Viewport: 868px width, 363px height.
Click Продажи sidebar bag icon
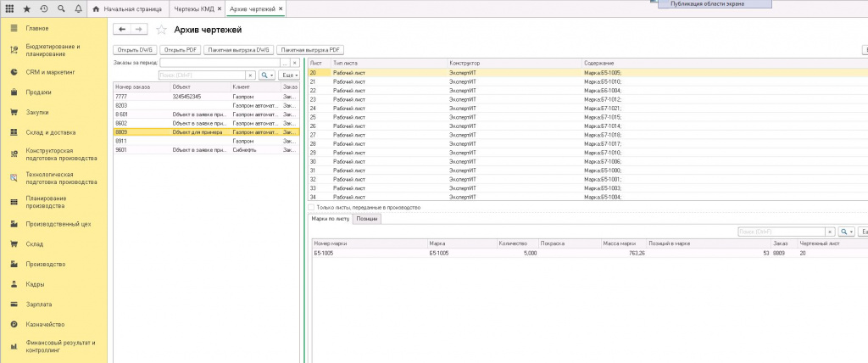[14, 92]
